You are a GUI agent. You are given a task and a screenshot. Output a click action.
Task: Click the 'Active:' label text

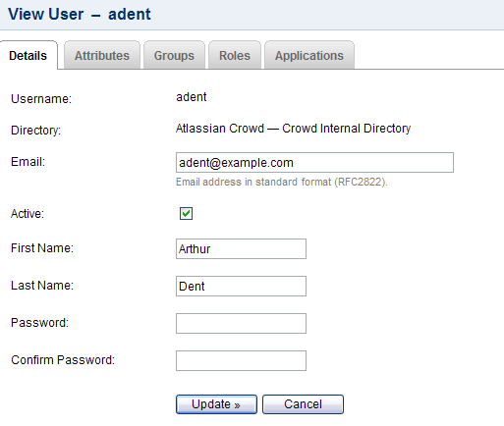pos(28,214)
